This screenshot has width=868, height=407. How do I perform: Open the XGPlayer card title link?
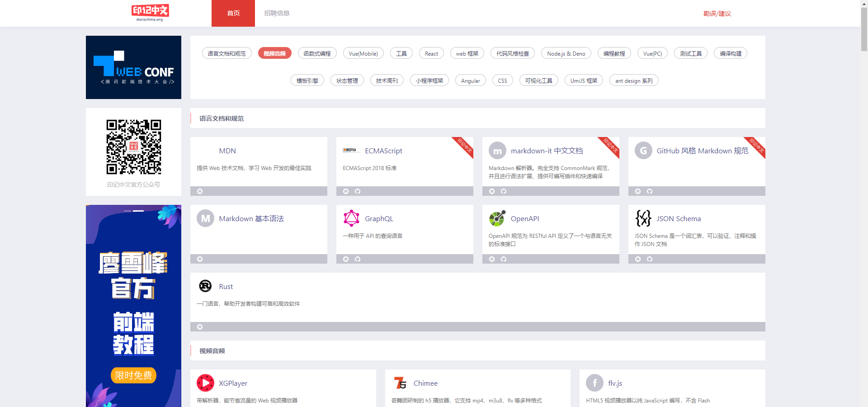(x=233, y=383)
